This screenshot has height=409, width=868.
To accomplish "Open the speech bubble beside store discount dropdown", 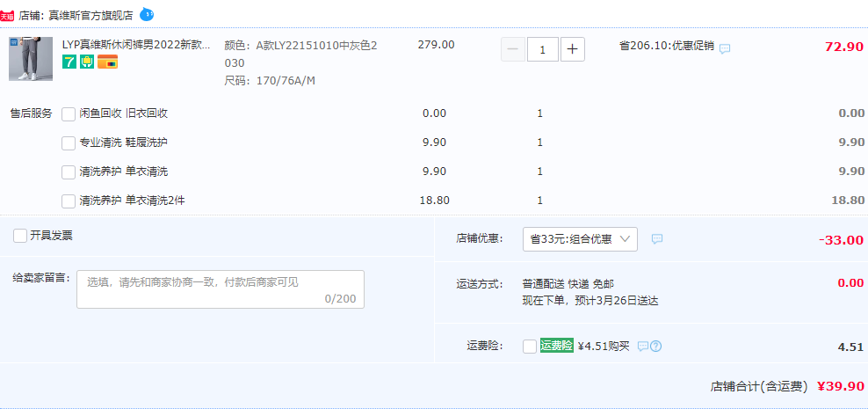I will [657, 239].
